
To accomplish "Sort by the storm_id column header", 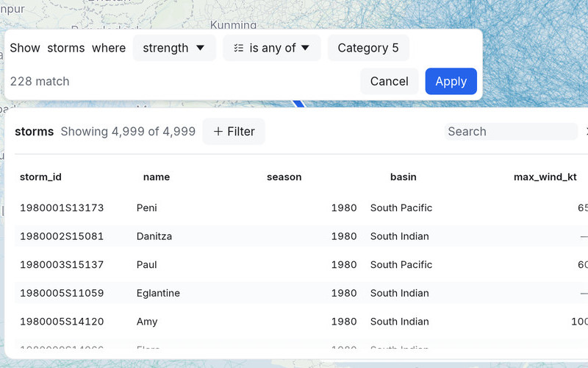I will click(x=40, y=177).
